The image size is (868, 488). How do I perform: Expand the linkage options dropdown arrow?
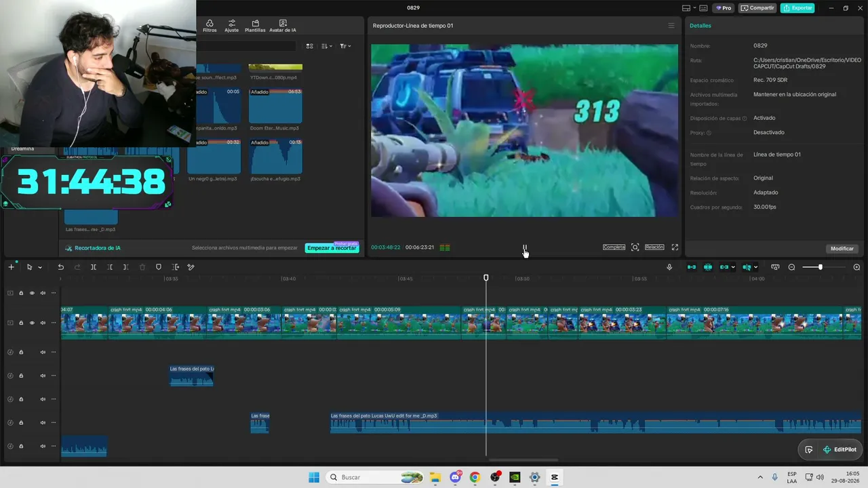pos(733,267)
